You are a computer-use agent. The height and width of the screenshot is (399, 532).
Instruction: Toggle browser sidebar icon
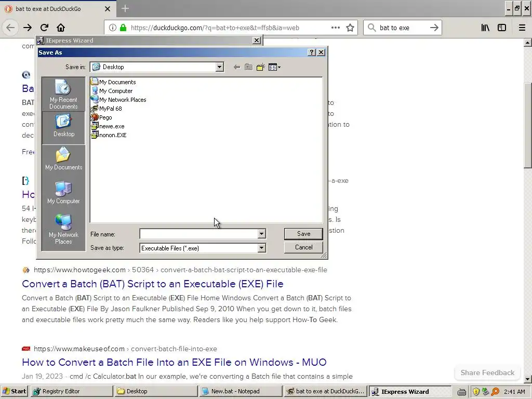pos(502,28)
